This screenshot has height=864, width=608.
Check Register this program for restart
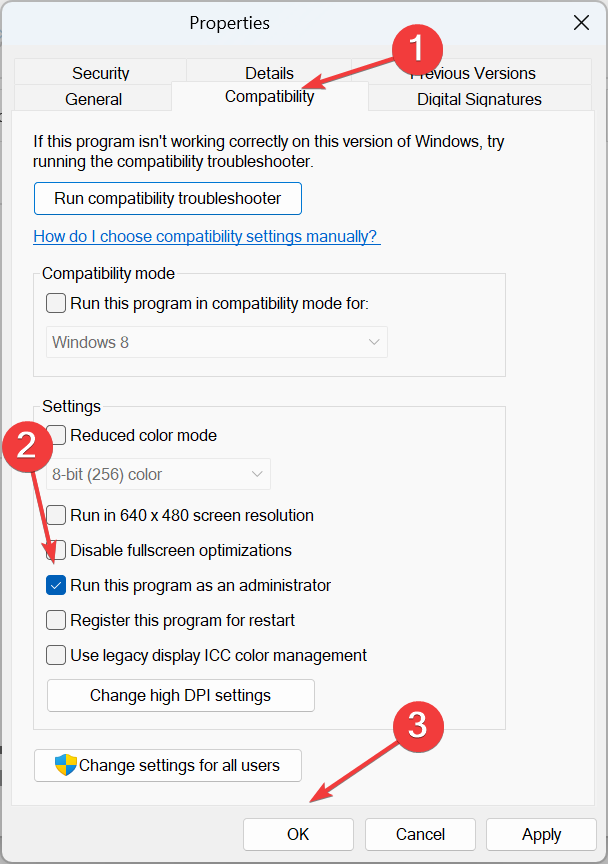coord(56,620)
